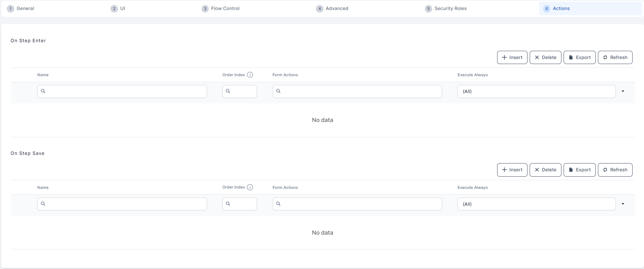644x269 pixels.
Task: Export the On Step Enter grid
Action: (579, 58)
